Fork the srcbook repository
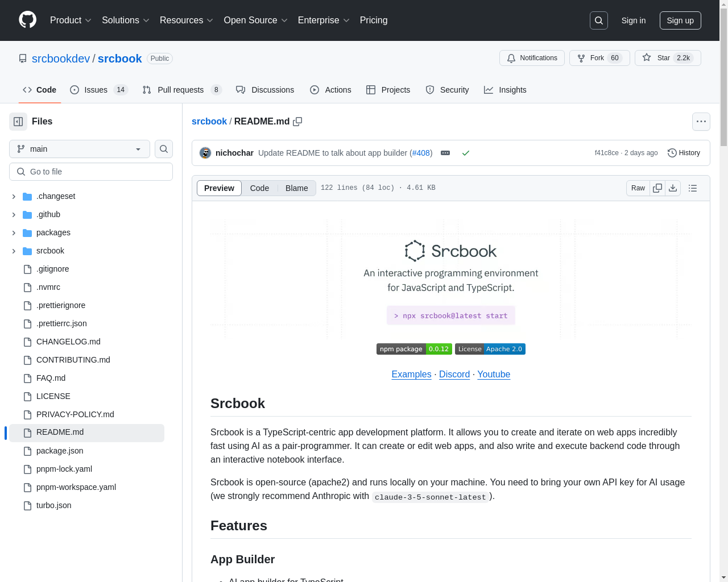Image resolution: width=728 pixels, height=582 pixels. [x=599, y=58]
